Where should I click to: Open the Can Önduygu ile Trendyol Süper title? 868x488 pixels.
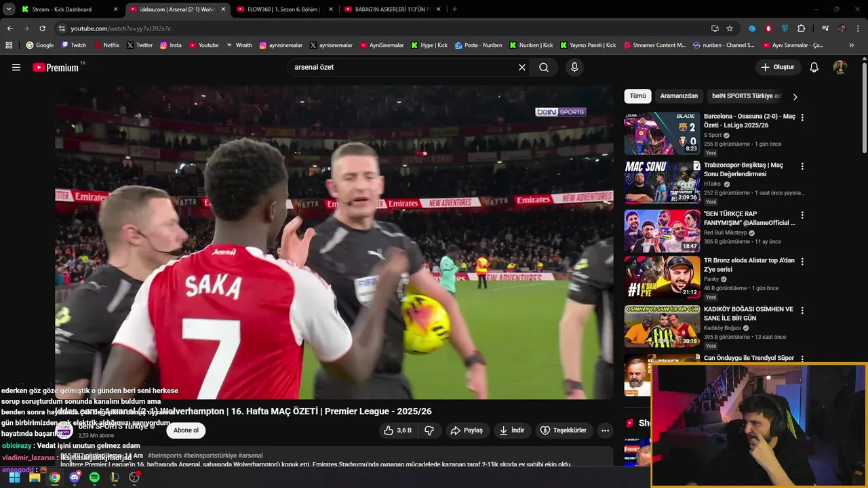click(x=749, y=358)
